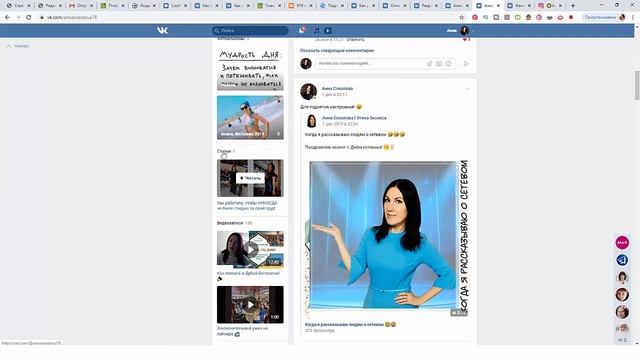
Task: Click the reposted community avatar
Action: (x=311, y=121)
